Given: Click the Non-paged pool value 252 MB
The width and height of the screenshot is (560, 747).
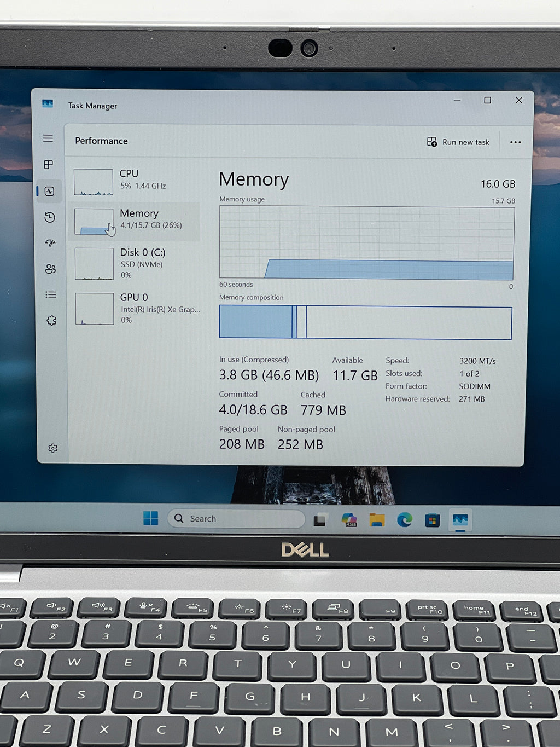Looking at the screenshot, I should click(x=300, y=444).
